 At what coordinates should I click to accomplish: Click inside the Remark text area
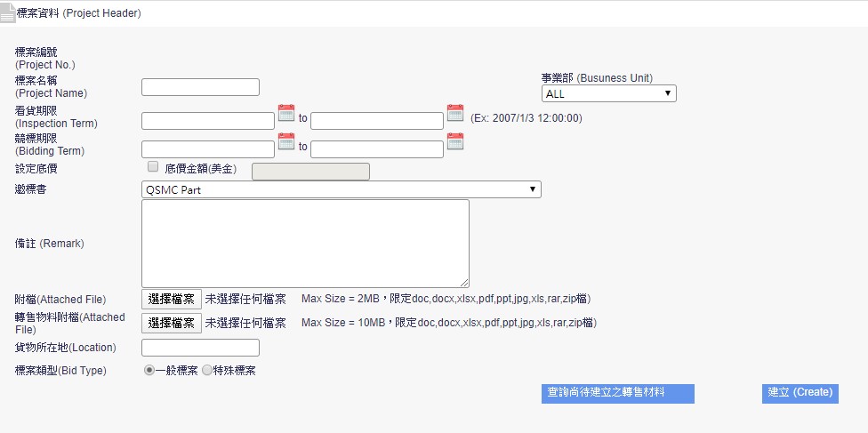[305, 243]
